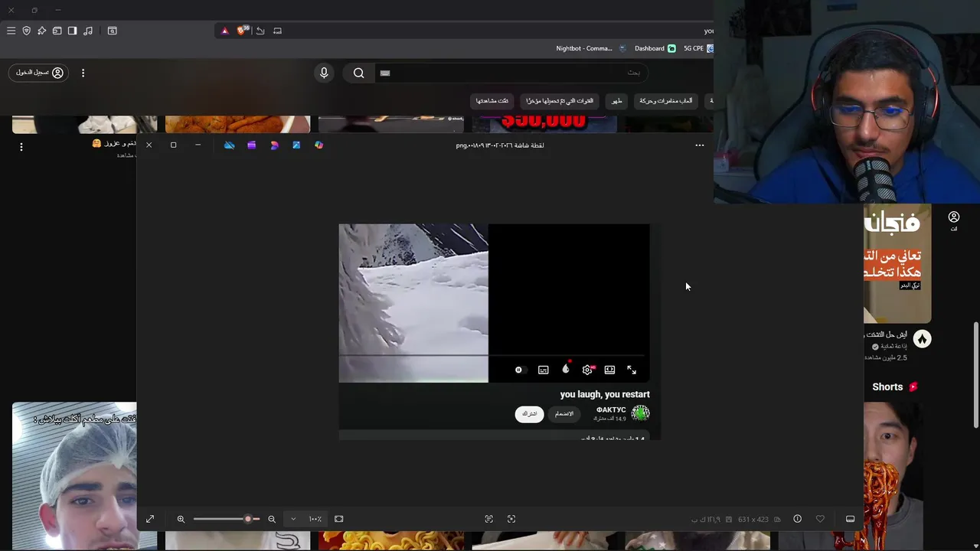This screenshot has height=551, width=980.
Task: Open the Brave Wallet icon
Action: pos(57,31)
